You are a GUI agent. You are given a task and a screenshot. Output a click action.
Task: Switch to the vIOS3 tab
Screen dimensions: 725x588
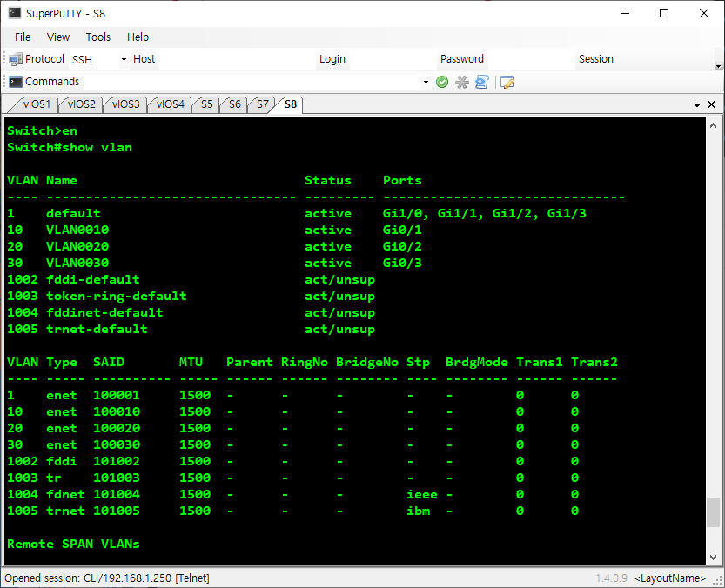pyautogui.click(x=125, y=104)
